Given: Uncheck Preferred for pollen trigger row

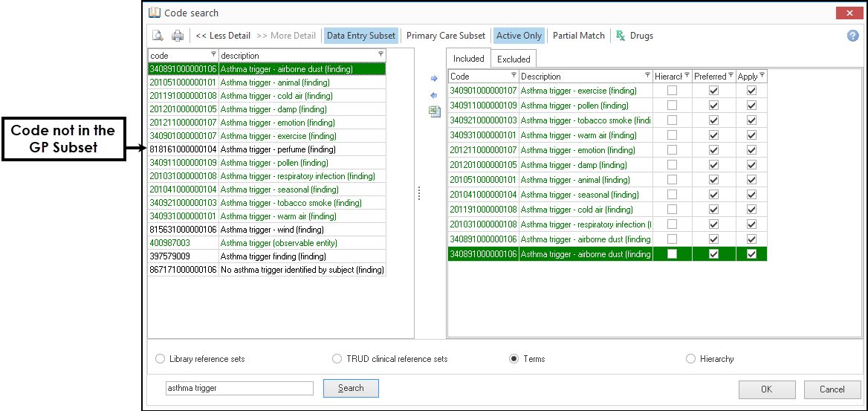Looking at the screenshot, I should [713, 106].
